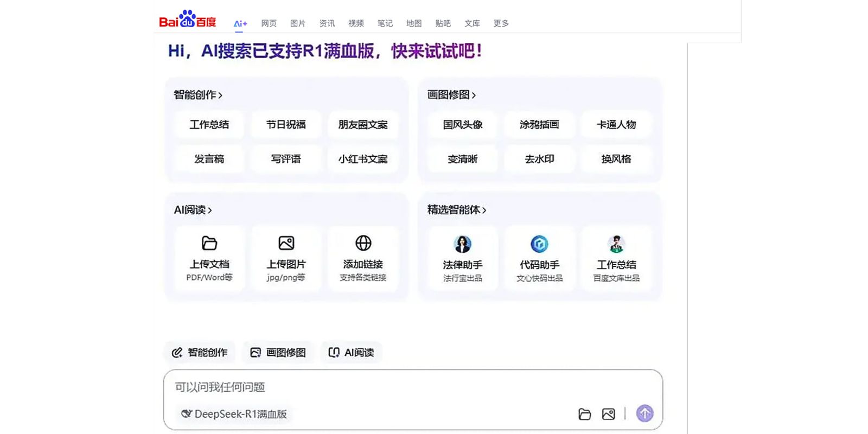Expand the AI阅读 section chevron
The image size is (868, 434).
point(210,210)
